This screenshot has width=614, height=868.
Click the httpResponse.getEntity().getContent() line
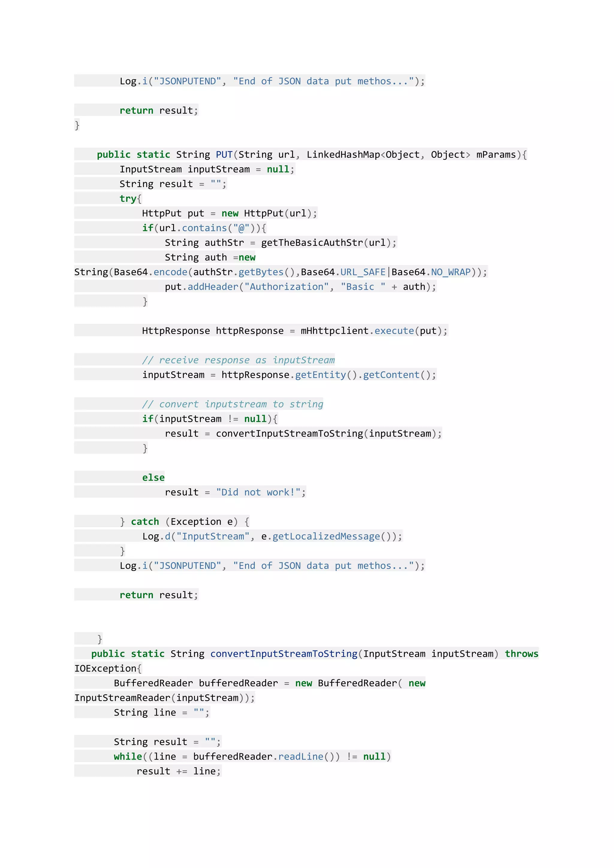(x=289, y=375)
